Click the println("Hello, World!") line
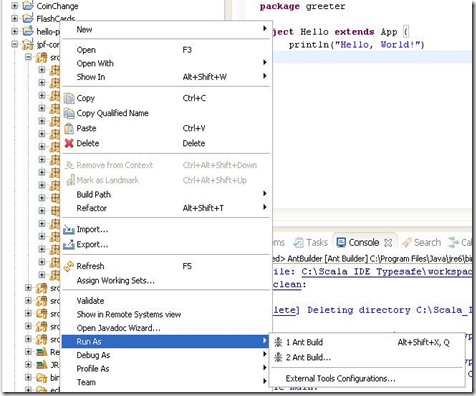 (x=356, y=45)
